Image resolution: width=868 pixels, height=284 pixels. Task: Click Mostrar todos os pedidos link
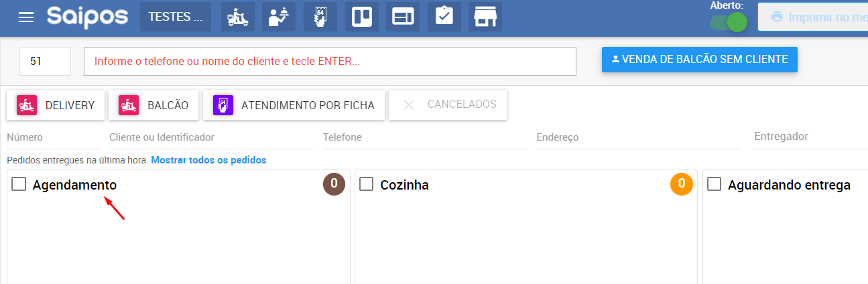coord(208,160)
